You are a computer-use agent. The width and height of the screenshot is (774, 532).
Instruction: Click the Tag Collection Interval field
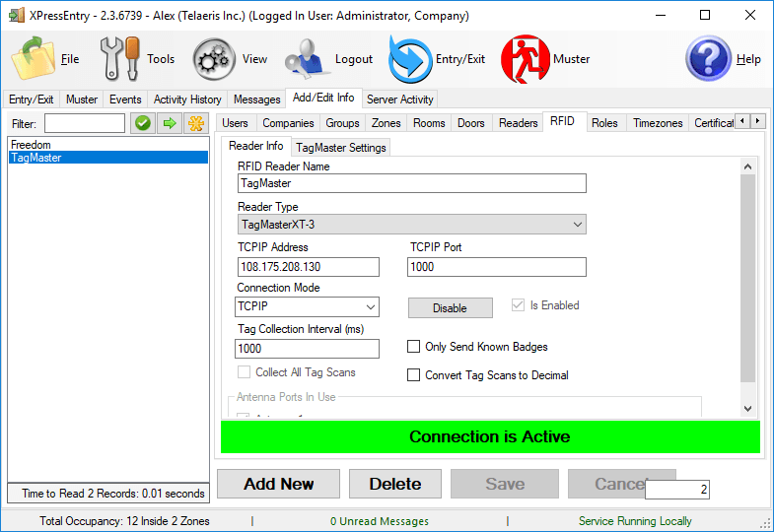coord(307,349)
